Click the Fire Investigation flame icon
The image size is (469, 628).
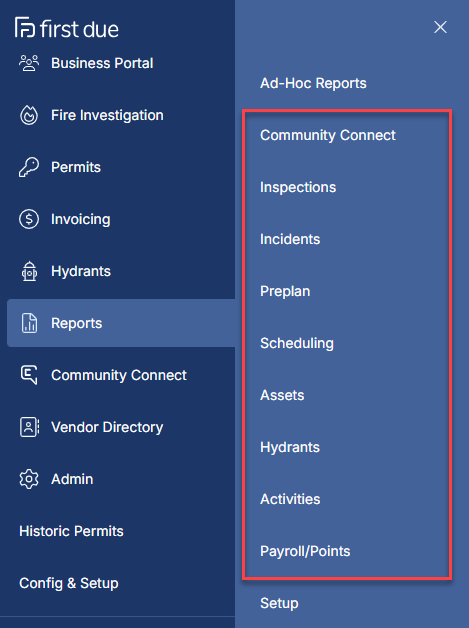tap(29, 115)
